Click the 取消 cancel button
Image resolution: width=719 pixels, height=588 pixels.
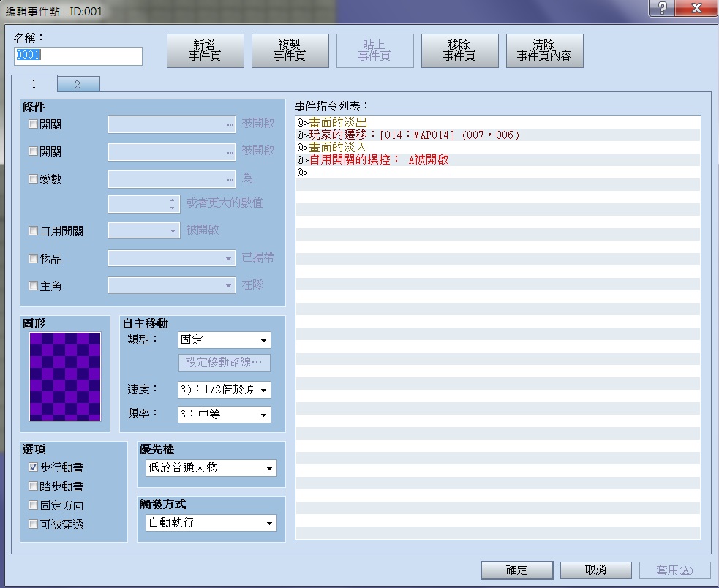coord(595,570)
